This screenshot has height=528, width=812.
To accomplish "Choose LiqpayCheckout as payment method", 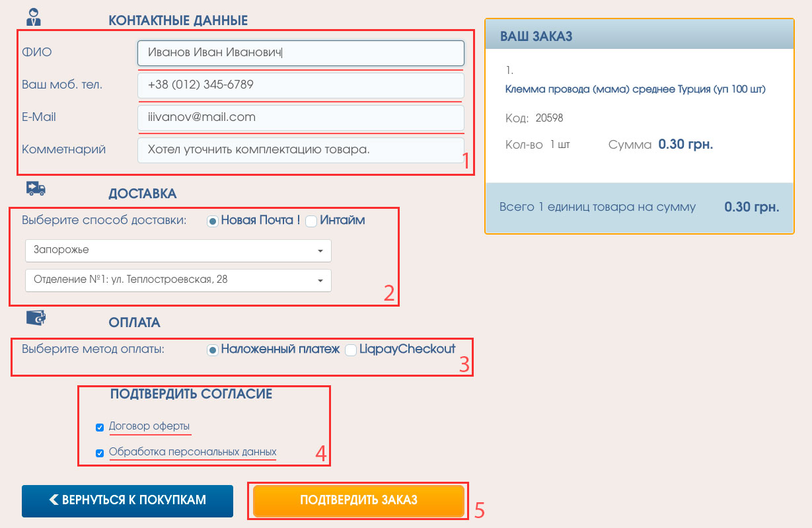I will point(350,350).
